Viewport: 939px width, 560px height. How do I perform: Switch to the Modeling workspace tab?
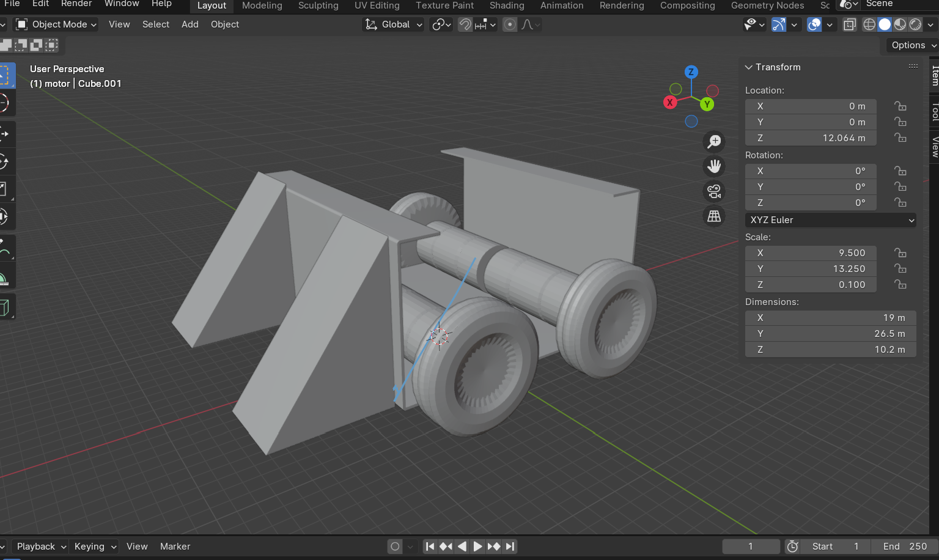coord(262,6)
